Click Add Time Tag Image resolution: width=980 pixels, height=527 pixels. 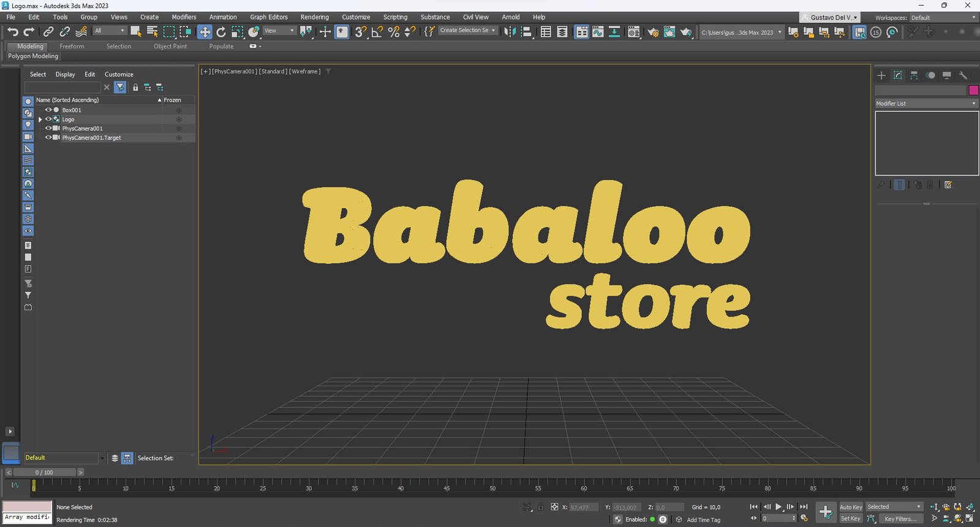click(x=703, y=520)
